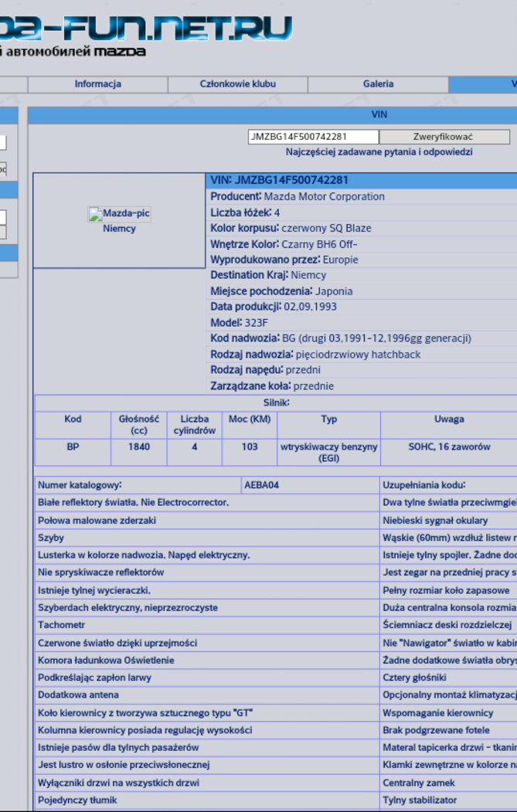
Task: Open the Członkowie klubu tab
Action: (x=238, y=84)
